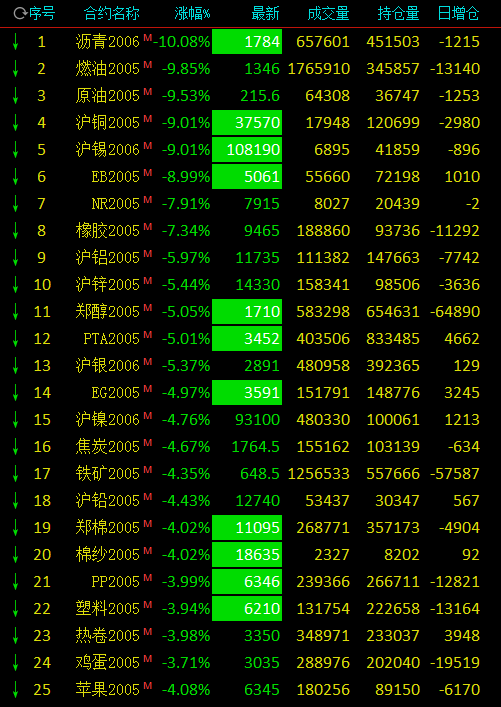501x707 pixels.
Task: Select the 塑料2005 contract name
Action: (108, 609)
